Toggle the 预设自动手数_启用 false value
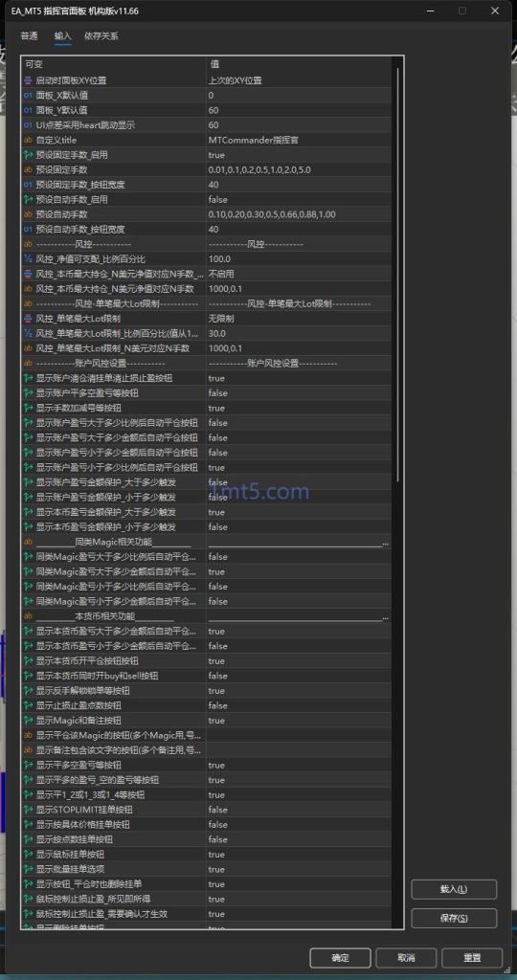Image resolution: width=517 pixels, height=980 pixels. coord(299,200)
